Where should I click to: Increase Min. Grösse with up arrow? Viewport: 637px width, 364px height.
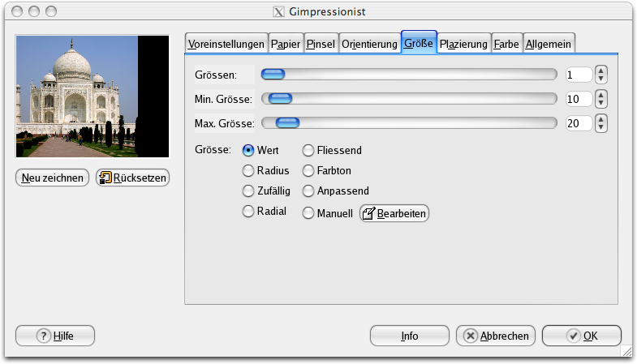pos(600,95)
